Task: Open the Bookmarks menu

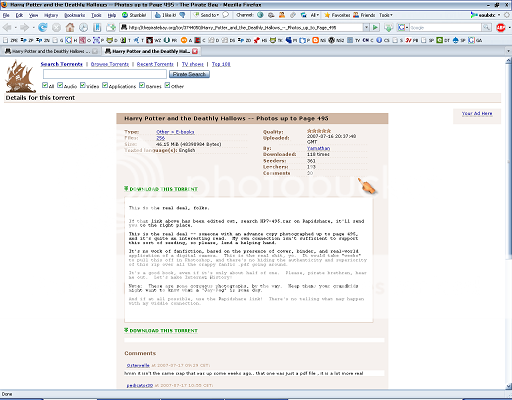Action: click(75, 15)
